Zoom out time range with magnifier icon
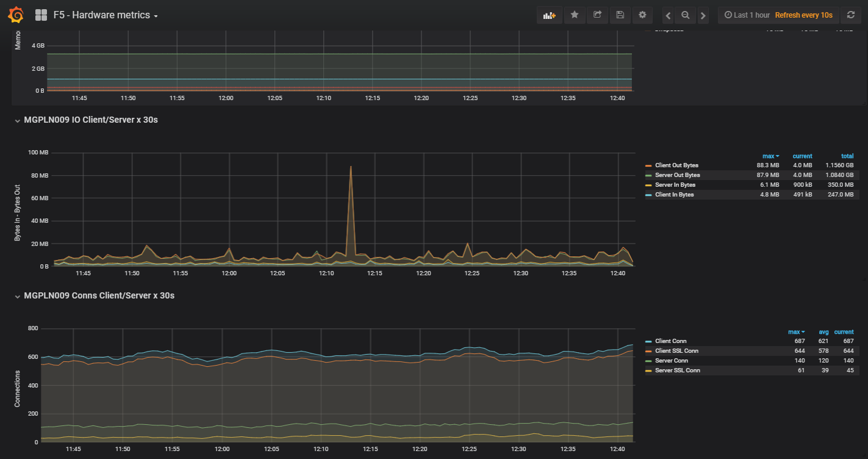Viewport: 868px width, 459px height. [686, 15]
